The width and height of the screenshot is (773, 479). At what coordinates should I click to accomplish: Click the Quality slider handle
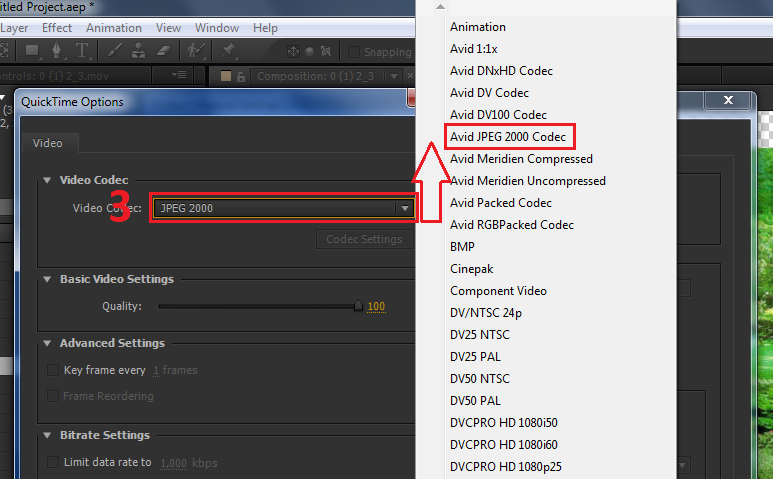(358, 306)
